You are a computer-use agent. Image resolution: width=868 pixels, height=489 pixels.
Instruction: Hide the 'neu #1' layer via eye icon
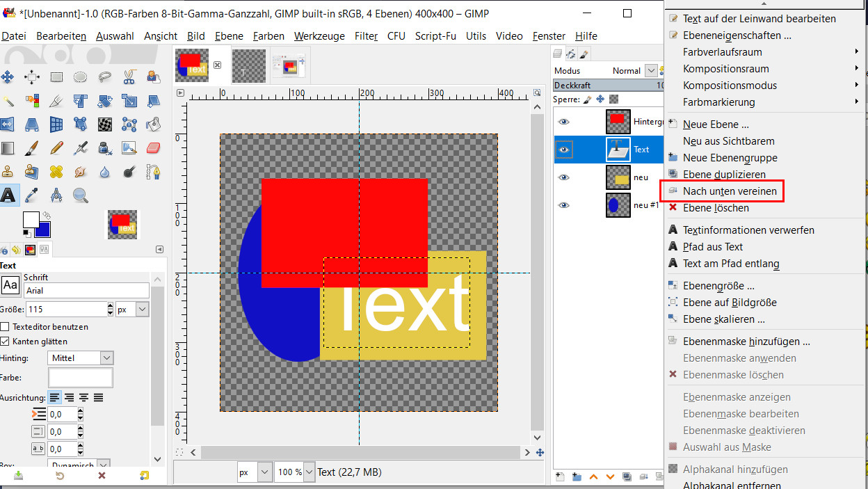564,205
